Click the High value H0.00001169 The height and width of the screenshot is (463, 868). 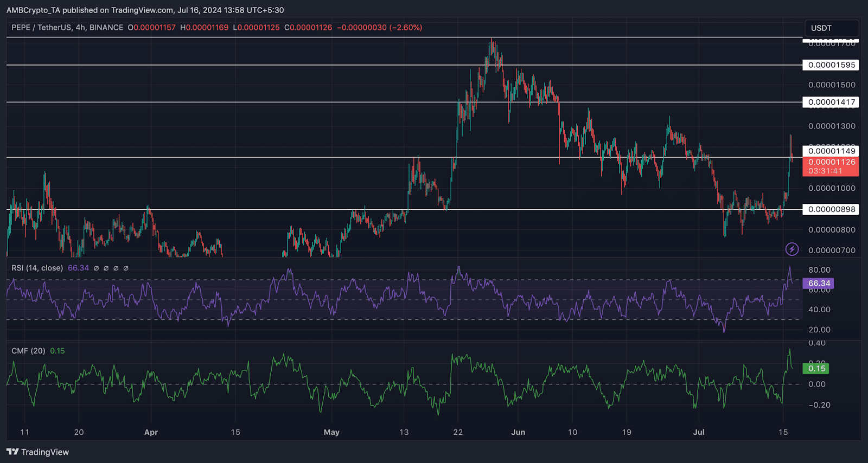(x=205, y=28)
